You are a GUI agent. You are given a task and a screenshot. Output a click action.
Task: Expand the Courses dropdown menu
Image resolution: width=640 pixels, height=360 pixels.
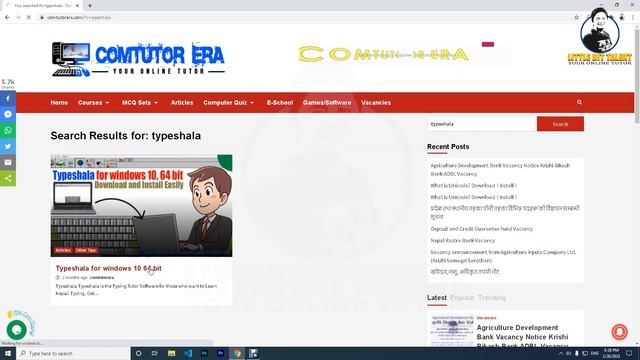(93, 102)
